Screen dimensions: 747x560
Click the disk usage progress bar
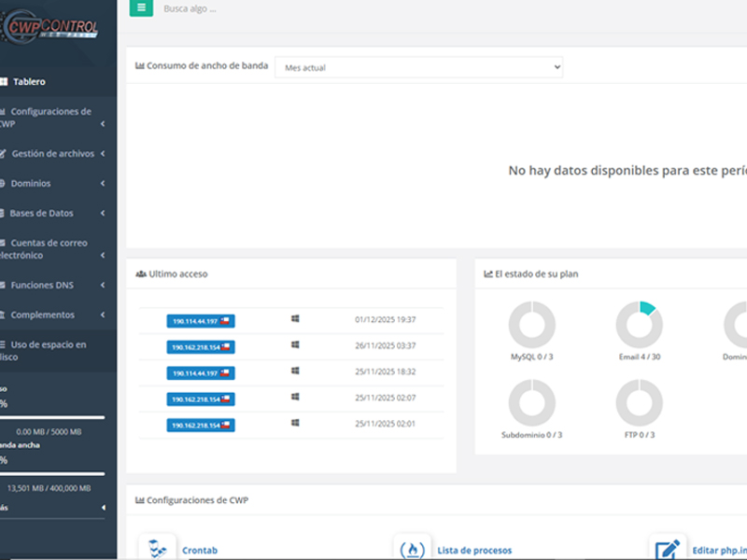(52, 417)
